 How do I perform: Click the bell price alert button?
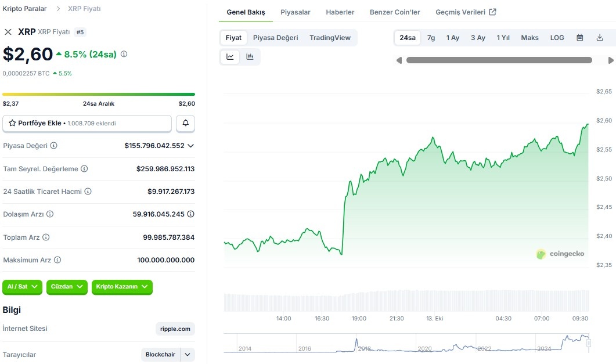coord(185,123)
